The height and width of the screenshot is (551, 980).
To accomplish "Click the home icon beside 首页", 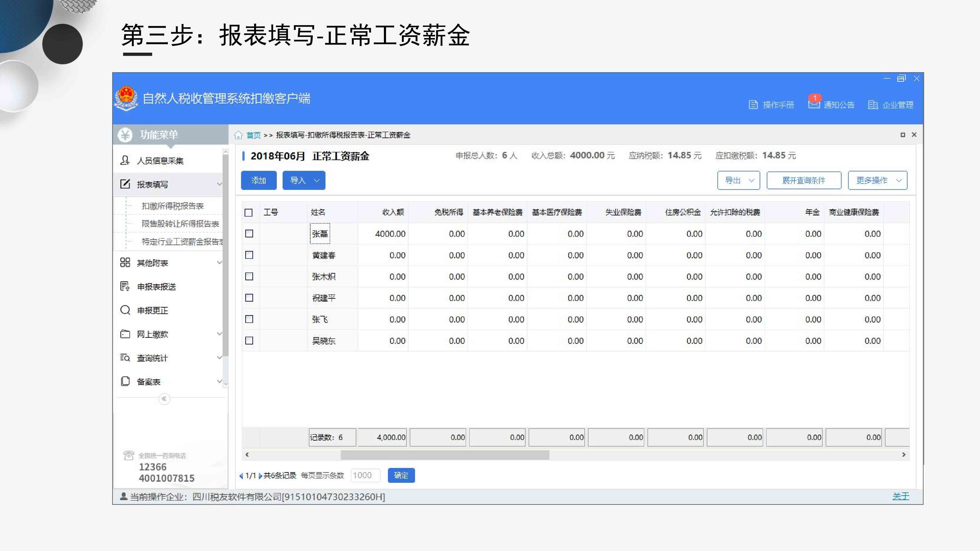I will (238, 135).
